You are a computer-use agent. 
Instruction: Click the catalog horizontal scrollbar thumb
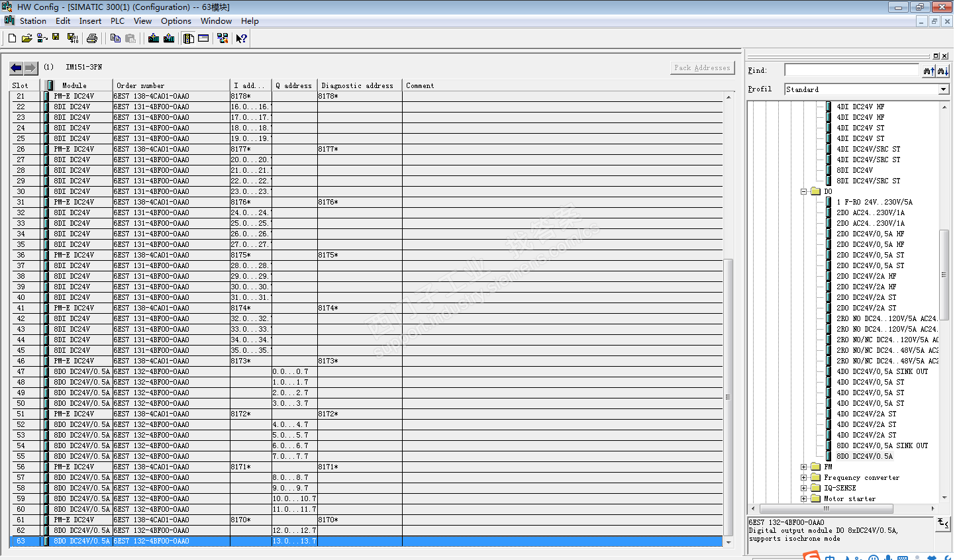coord(827,508)
